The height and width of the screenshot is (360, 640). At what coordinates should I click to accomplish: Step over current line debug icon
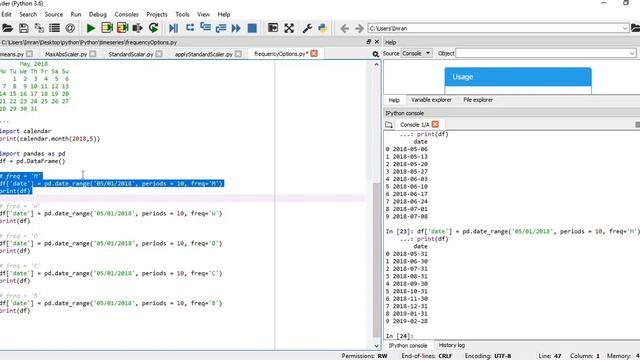pos(190,28)
